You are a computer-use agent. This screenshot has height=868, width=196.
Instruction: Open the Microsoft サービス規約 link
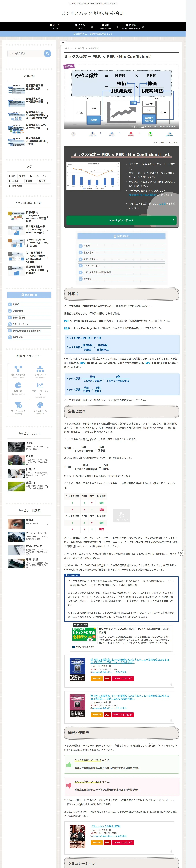point(142,195)
